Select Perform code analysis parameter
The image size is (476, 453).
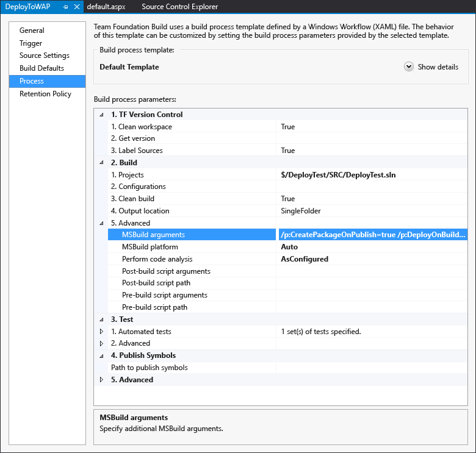pos(192,259)
